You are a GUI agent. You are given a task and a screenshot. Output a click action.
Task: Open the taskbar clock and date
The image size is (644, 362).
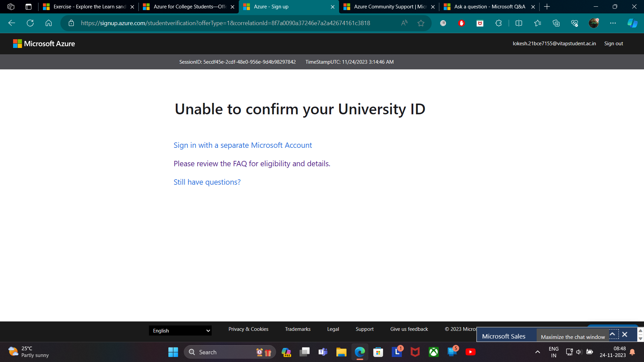(x=613, y=352)
